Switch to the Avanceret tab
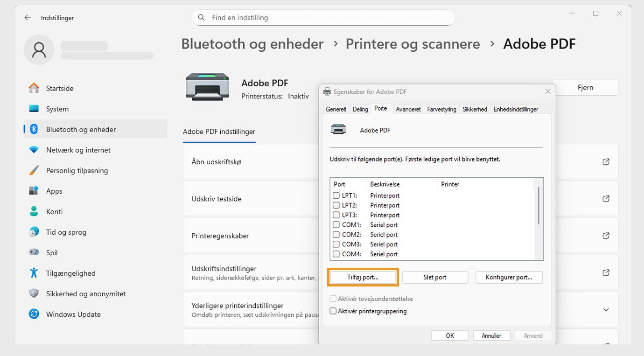 click(x=408, y=109)
